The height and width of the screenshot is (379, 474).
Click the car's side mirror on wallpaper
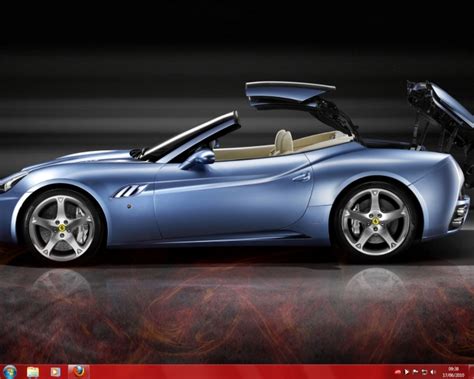pos(203,157)
